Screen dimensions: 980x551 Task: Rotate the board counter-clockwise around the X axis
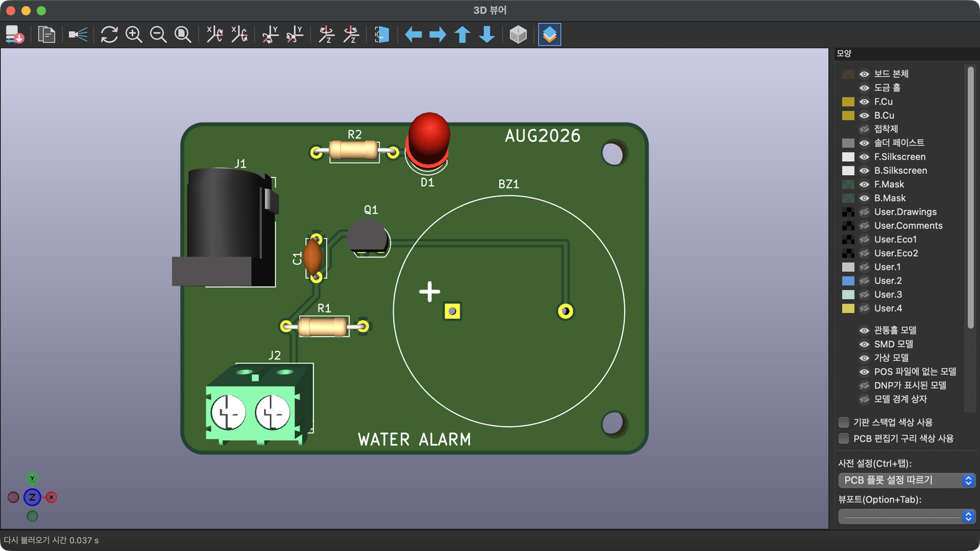coord(239,35)
